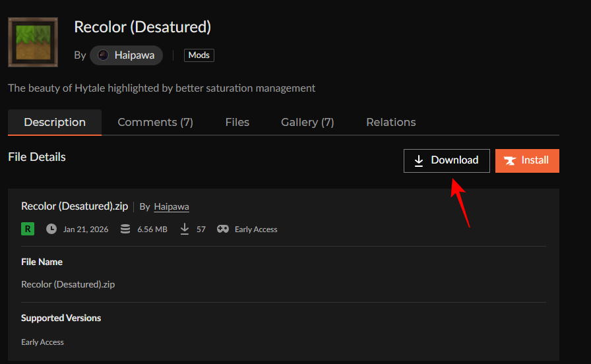The width and height of the screenshot is (591, 364).
Task: Click the download count icon beside 57
Action: coord(185,229)
